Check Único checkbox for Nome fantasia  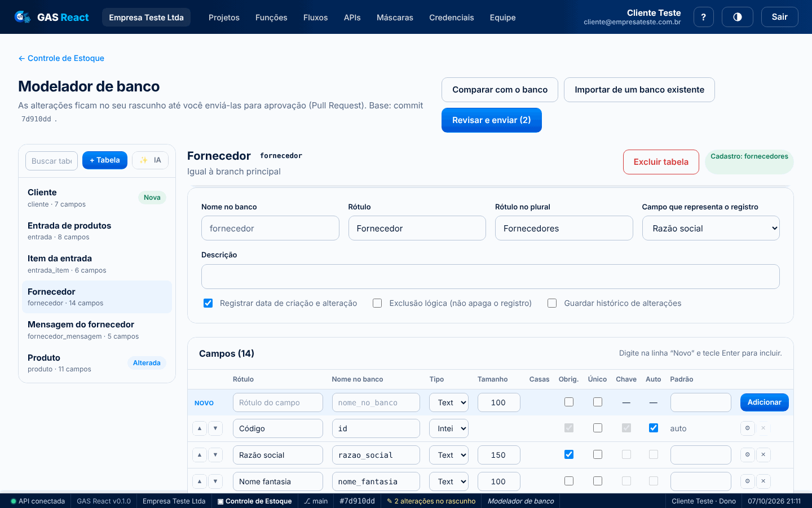[598, 481]
